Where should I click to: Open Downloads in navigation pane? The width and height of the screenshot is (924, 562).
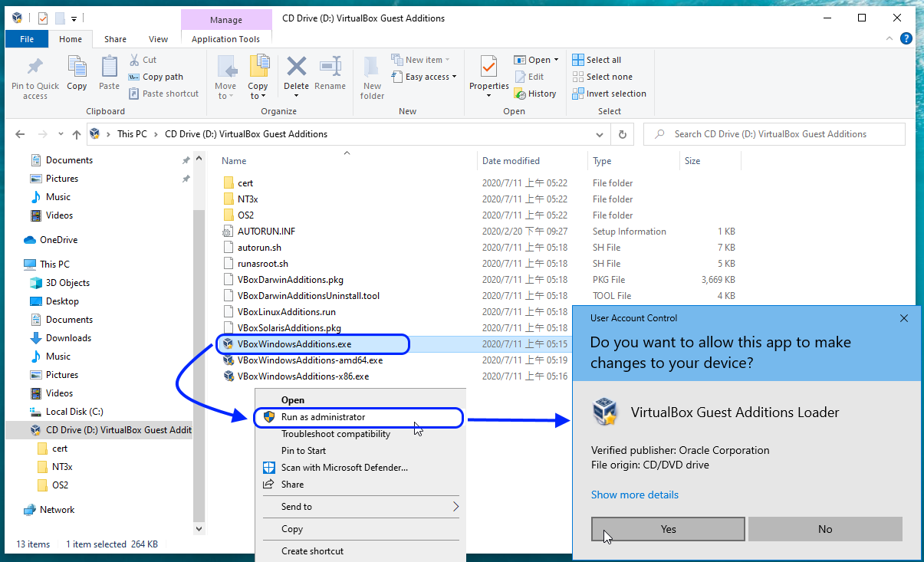[68, 338]
